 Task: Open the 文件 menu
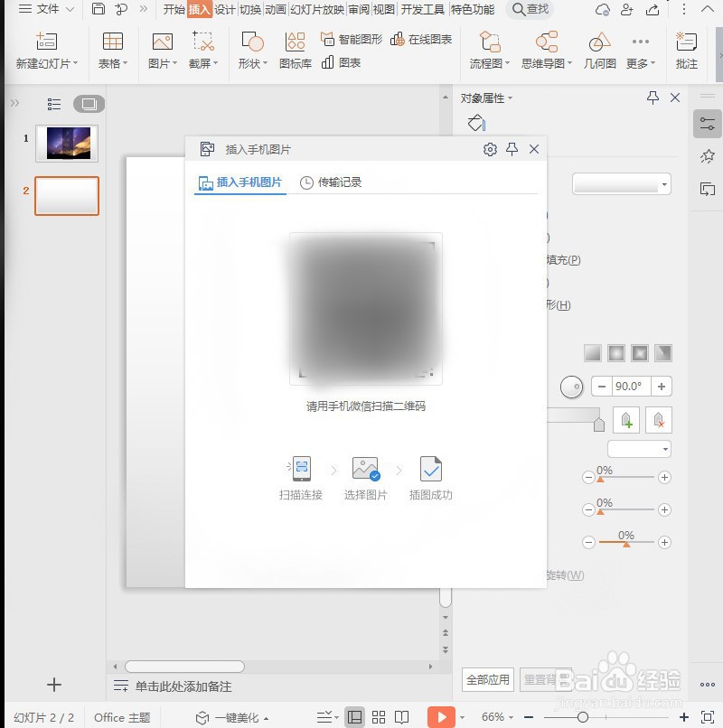coord(45,9)
